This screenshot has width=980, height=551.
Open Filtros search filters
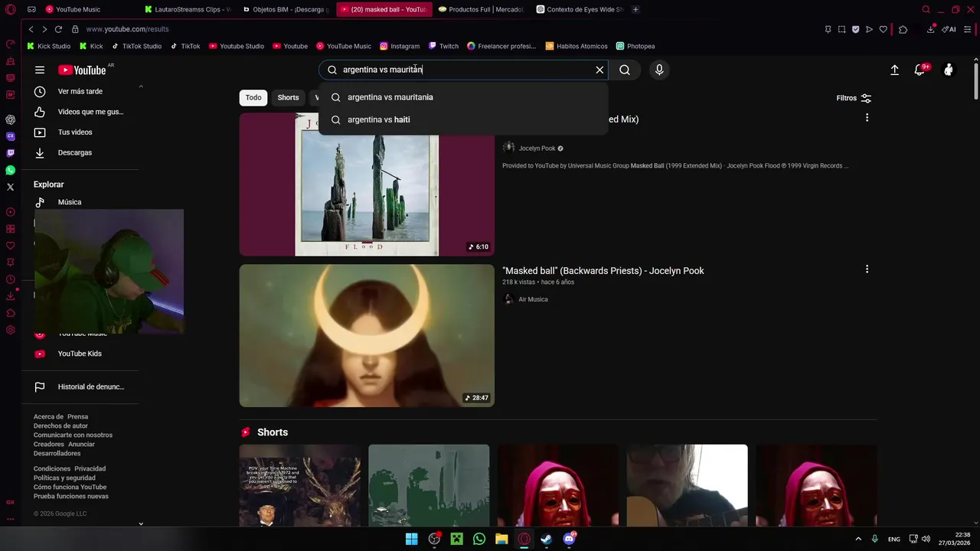click(854, 98)
